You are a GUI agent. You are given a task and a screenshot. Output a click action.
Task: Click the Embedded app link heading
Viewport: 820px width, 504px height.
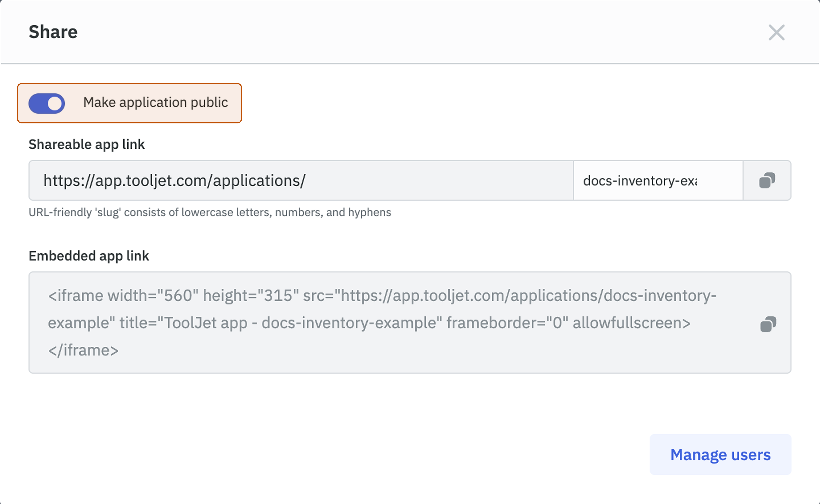(89, 256)
